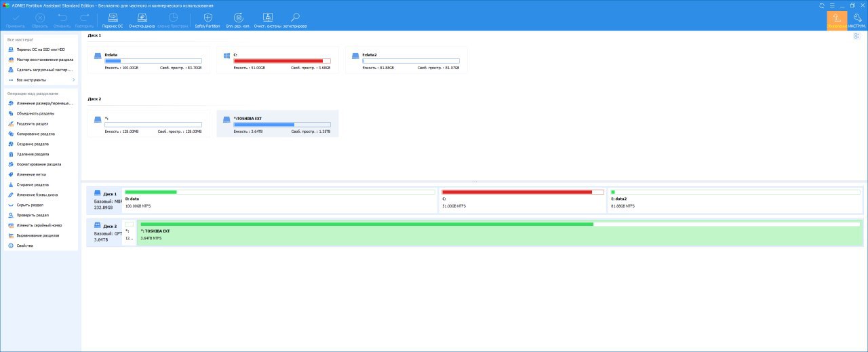868x352 pixels.
Task: Select the D:data partition card
Action: pos(149,60)
